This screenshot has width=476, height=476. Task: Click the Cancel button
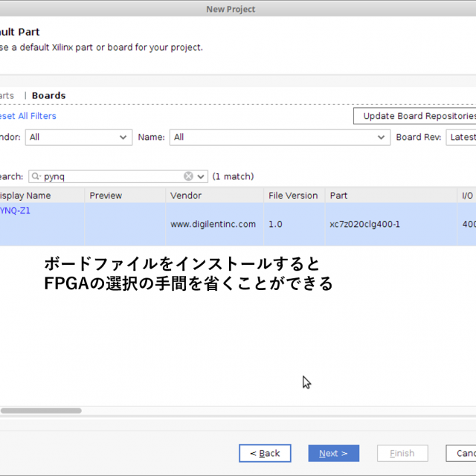(x=461, y=453)
